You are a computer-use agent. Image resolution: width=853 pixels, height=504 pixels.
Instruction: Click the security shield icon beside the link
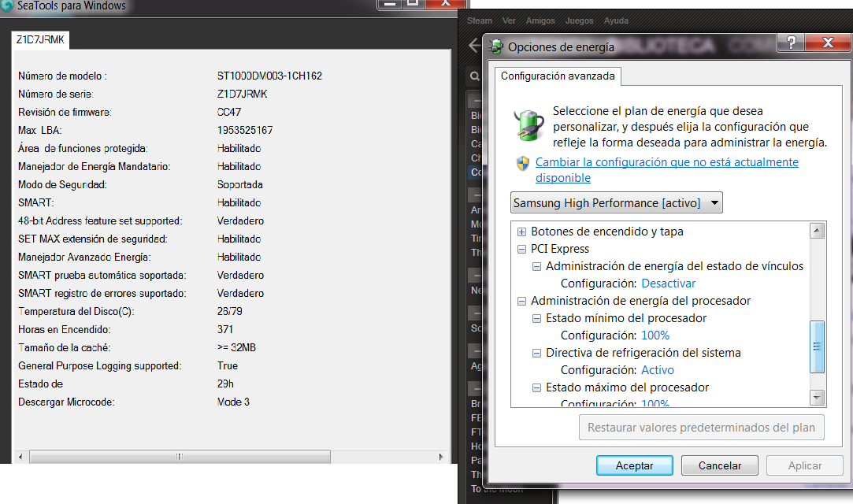coord(523,163)
